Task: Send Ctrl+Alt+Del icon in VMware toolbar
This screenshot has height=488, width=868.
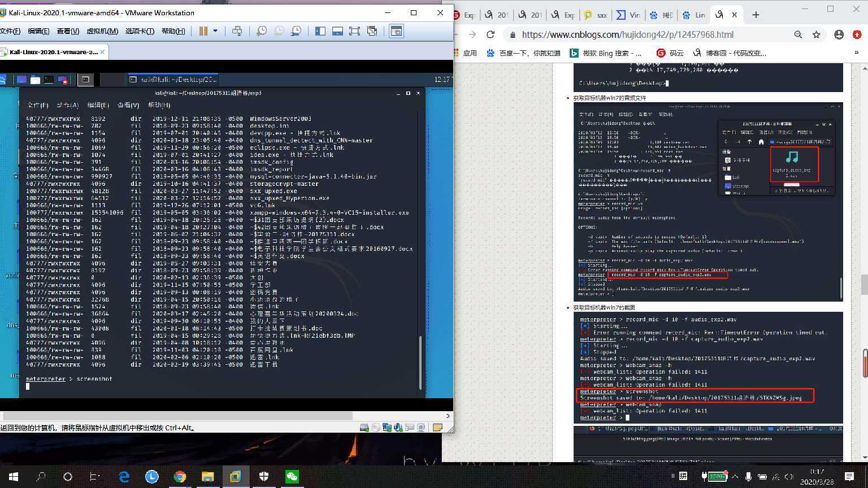Action: 237,31
